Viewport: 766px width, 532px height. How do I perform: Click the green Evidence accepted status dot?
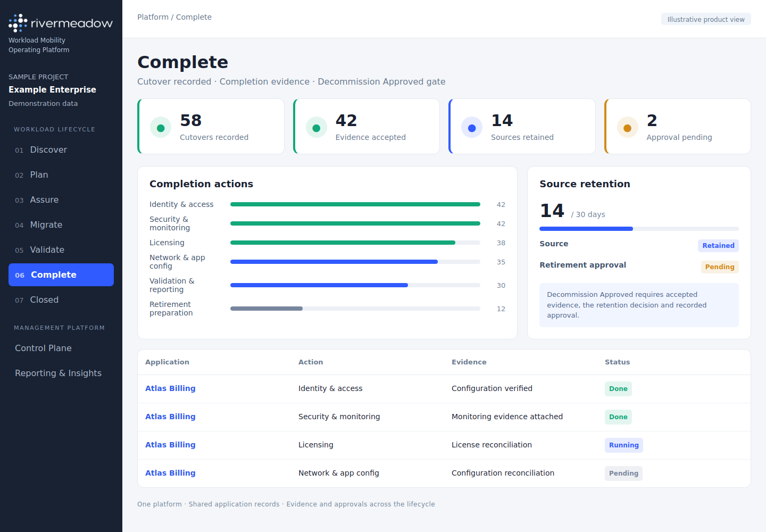point(317,128)
